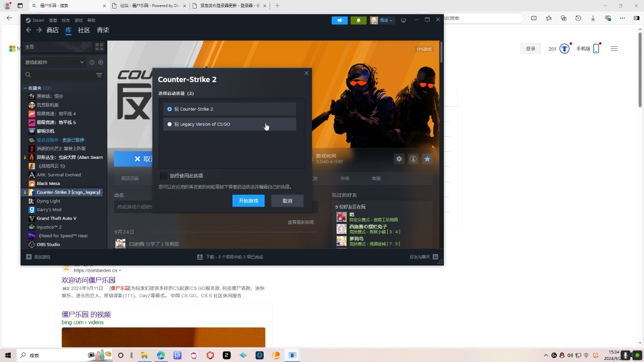Image resolution: width=644 pixels, height=362 pixels.
Task: Go back with the Steam back arrow
Action: 29,30
